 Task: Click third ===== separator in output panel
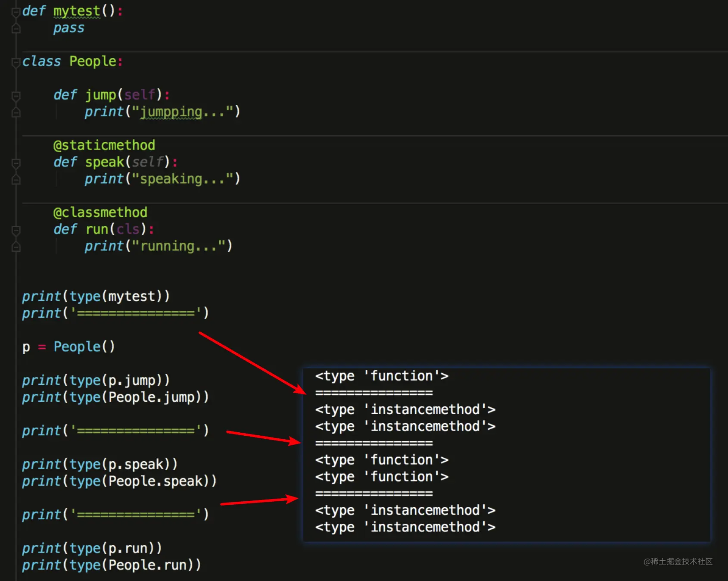click(x=374, y=494)
